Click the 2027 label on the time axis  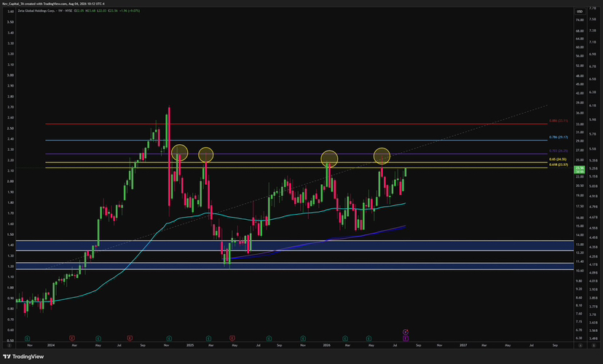pos(463,345)
